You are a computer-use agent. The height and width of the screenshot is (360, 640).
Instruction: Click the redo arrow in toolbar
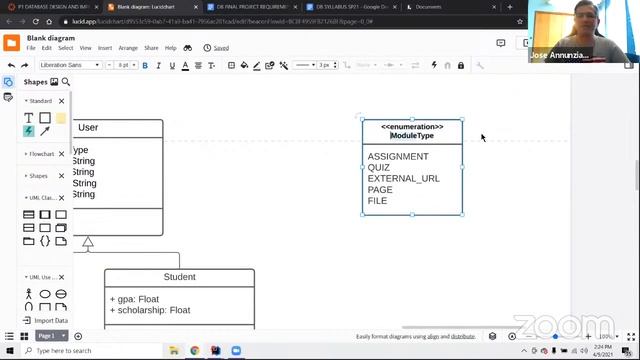24,65
